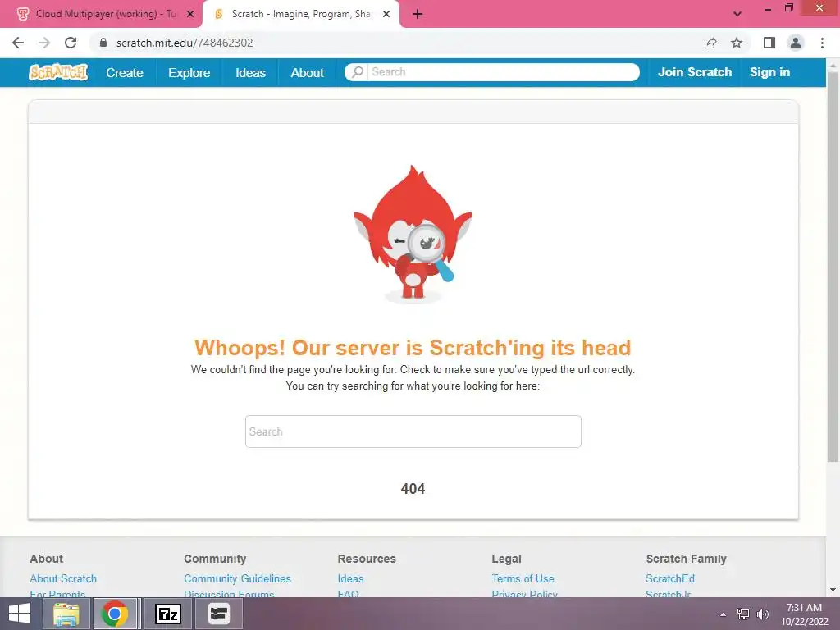Focus the Search box below the error message
The height and width of the screenshot is (630, 840).
[x=413, y=431]
